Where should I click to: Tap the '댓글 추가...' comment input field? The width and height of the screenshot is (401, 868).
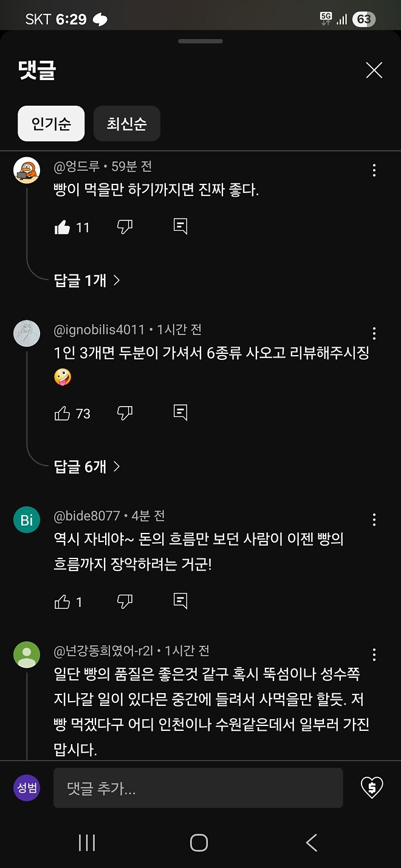(x=197, y=787)
